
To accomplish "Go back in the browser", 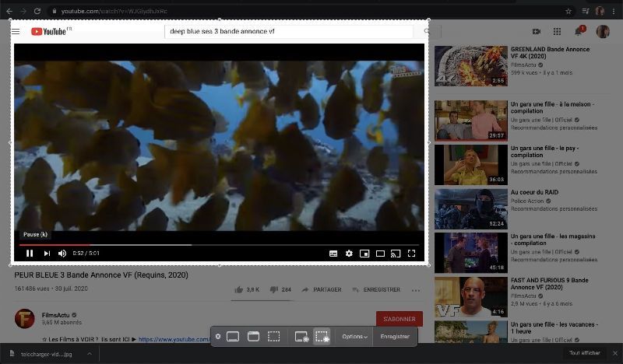I will (9, 11).
